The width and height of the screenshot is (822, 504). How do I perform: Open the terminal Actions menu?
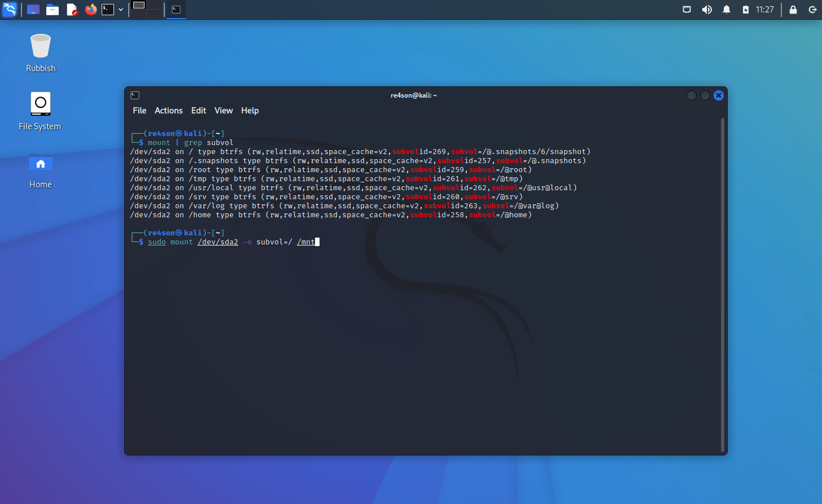pos(169,111)
